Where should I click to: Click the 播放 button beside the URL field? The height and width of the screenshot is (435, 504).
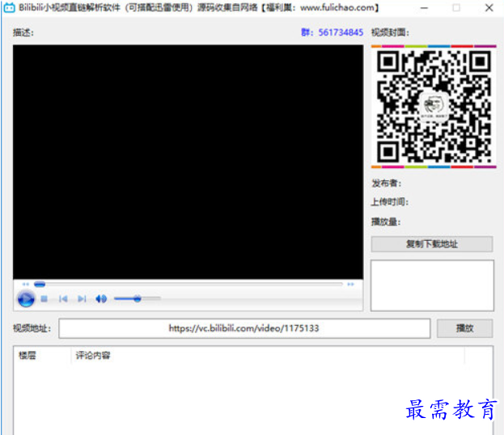click(x=465, y=328)
